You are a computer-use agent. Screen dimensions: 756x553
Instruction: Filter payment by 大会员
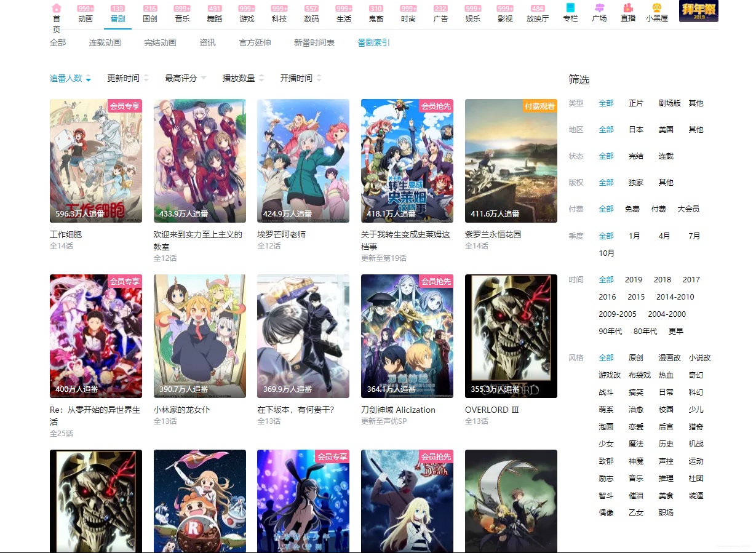tap(688, 209)
